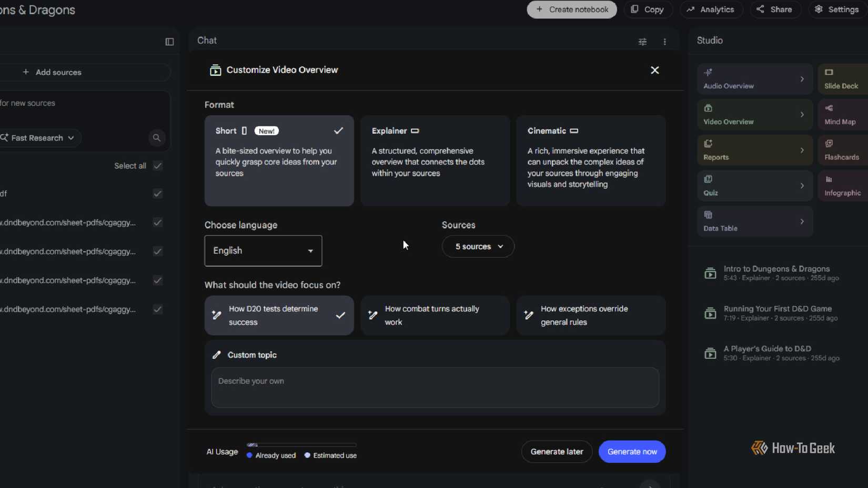Click the Custom topic pencil icon

pyautogui.click(x=216, y=355)
